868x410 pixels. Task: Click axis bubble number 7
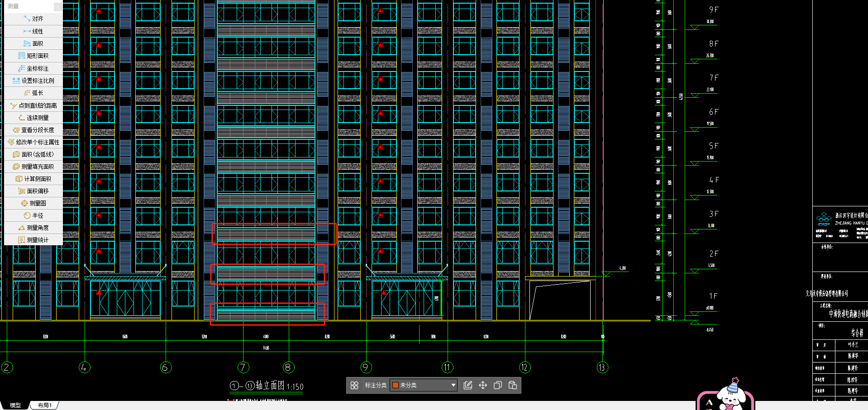click(243, 367)
